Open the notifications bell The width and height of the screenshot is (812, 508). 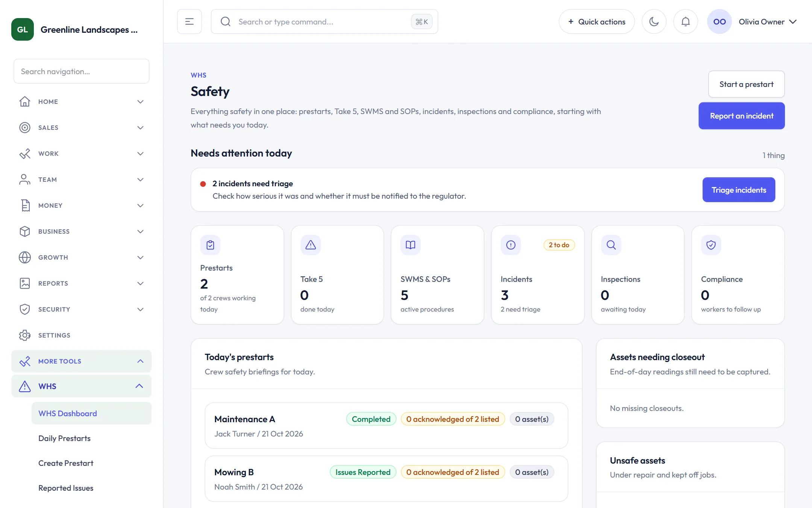[x=686, y=21]
